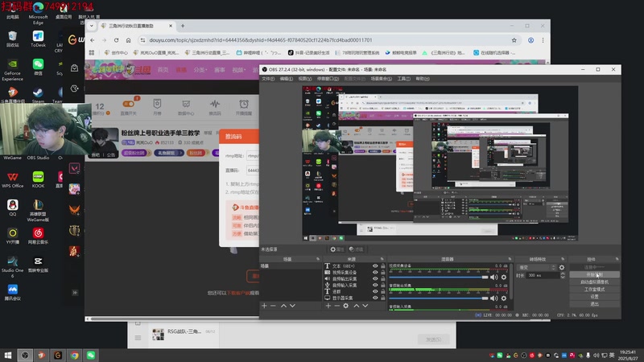Open Chrome from the taskbar
The image size is (644, 362).
[74, 355]
